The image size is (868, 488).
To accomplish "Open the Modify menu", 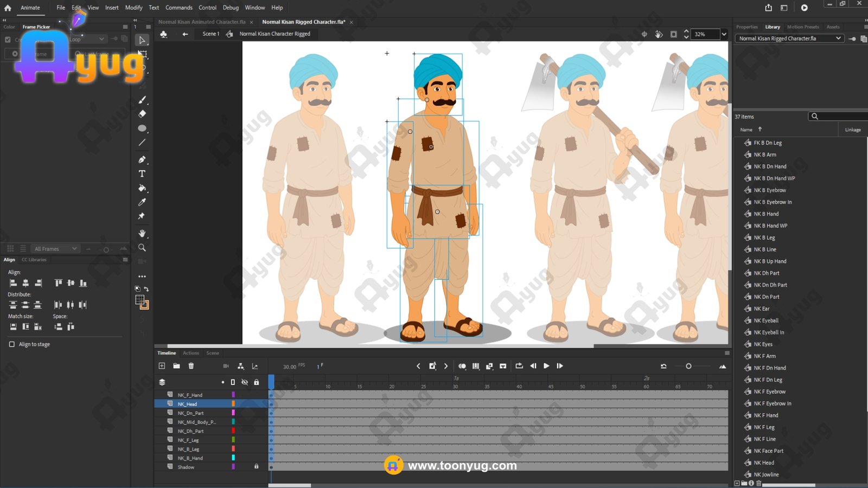I will coord(133,8).
